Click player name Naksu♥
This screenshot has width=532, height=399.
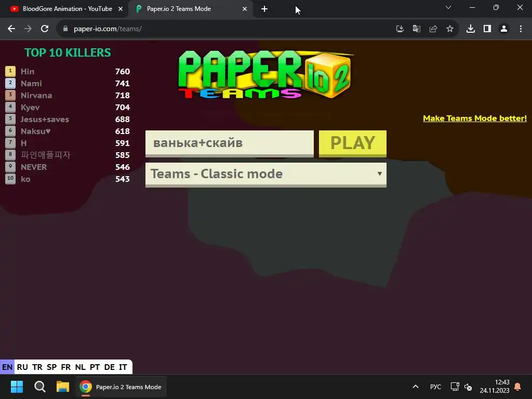(x=36, y=131)
